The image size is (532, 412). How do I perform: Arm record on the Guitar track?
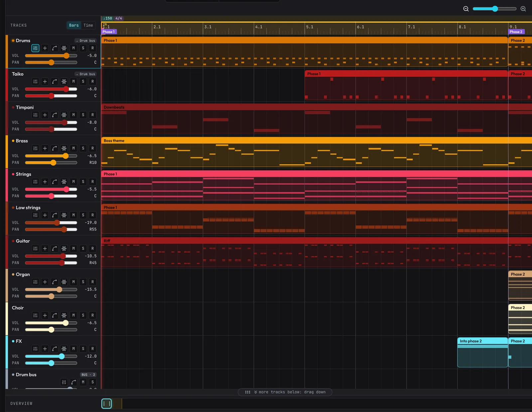(93, 249)
